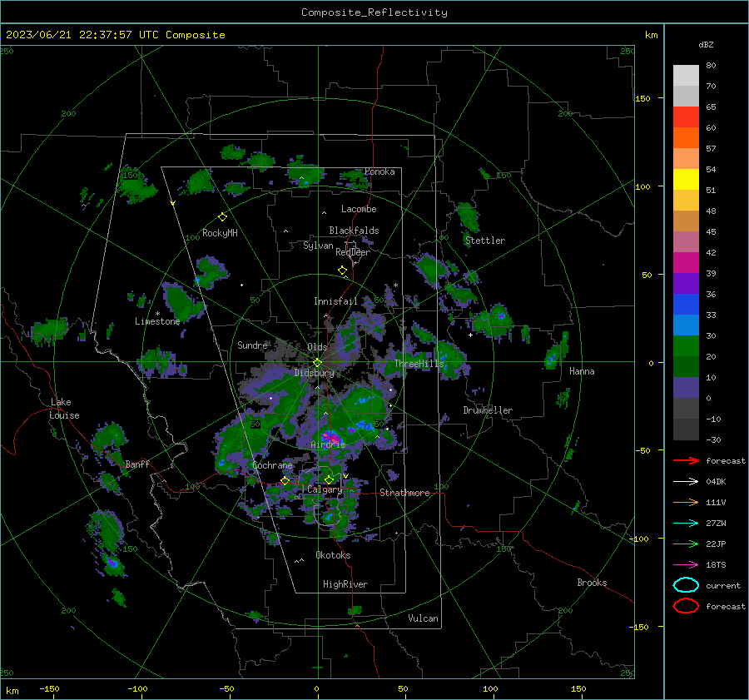Viewport: 749px width, 700px height.
Task: Click the yellow diamond marker below Cochrane
Action: click(x=285, y=481)
